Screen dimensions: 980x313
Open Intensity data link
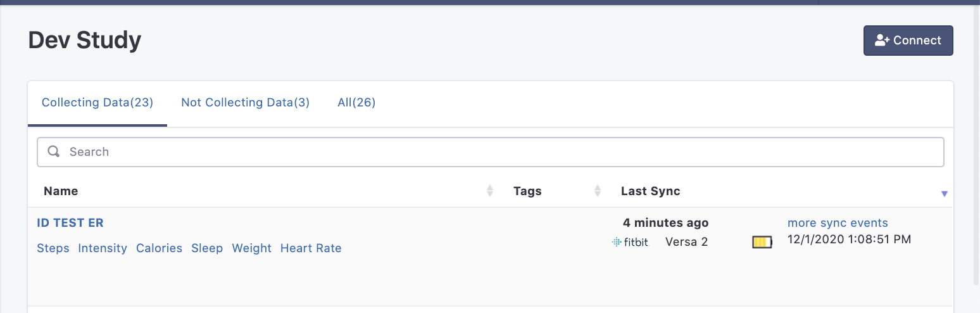click(103, 248)
